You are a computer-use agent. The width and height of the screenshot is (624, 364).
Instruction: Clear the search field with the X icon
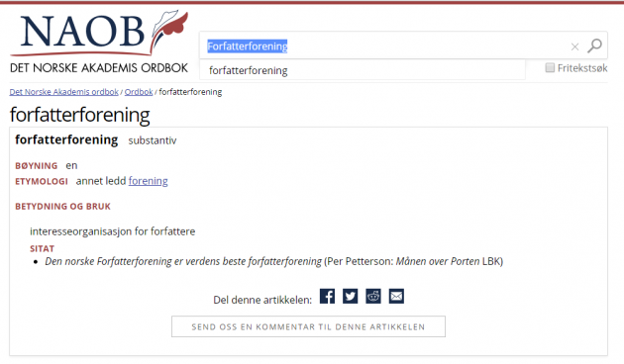pyautogui.click(x=574, y=46)
